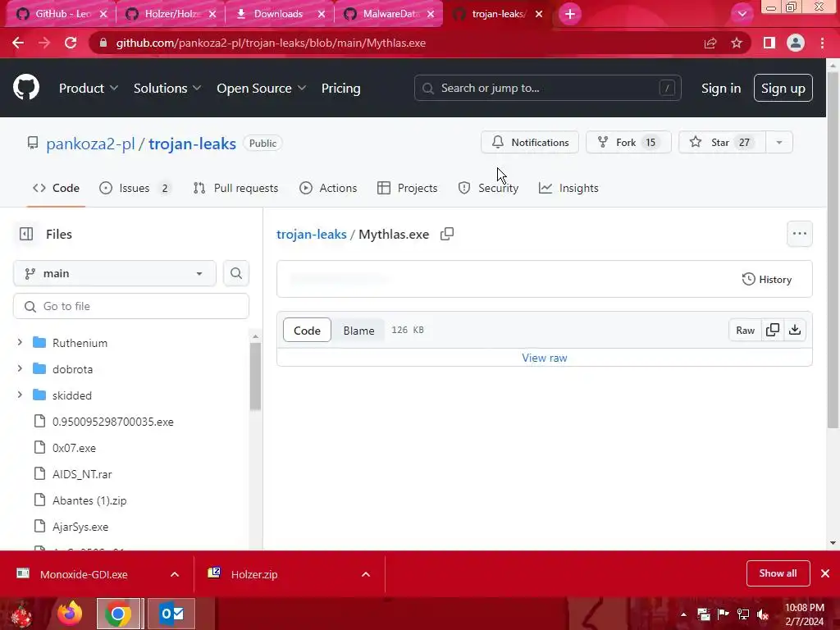Click the file tree scrollbar

pos(256,377)
